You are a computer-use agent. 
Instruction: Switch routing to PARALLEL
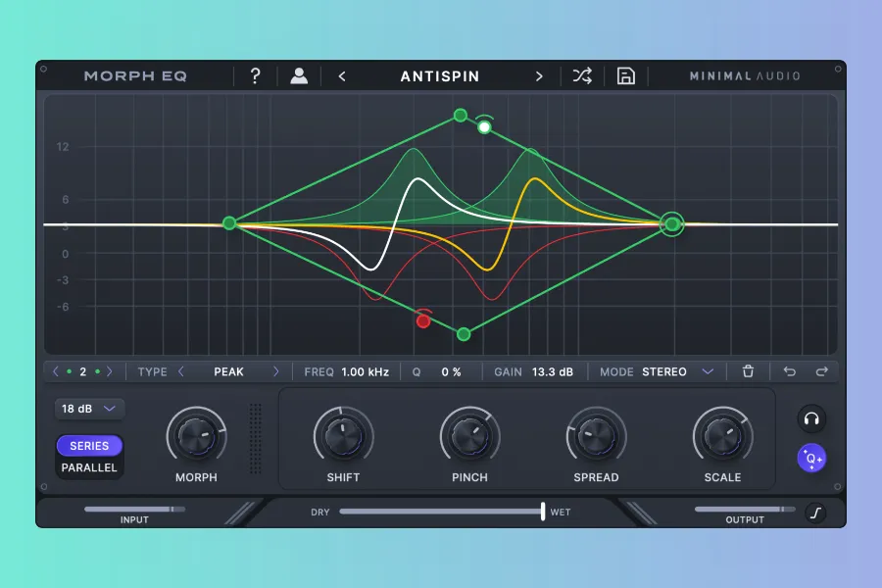pyautogui.click(x=89, y=467)
